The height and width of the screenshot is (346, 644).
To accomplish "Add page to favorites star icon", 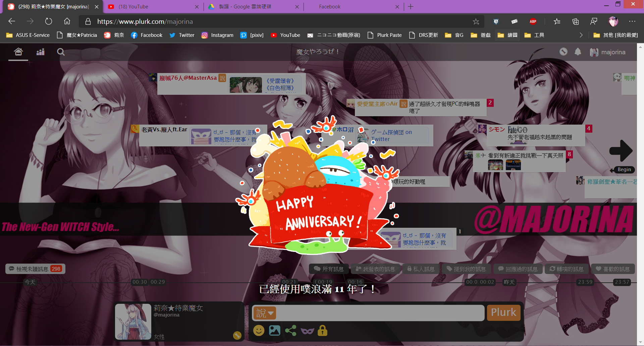I will [x=476, y=21].
